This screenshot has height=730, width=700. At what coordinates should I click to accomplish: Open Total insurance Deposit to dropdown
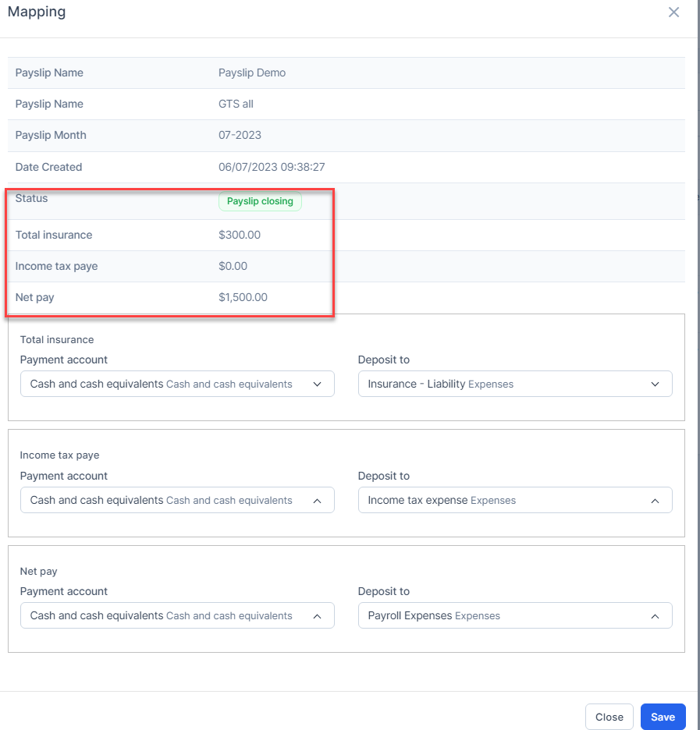click(x=515, y=384)
